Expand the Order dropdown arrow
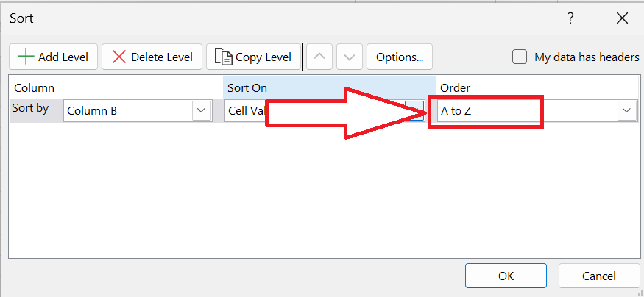 point(627,110)
